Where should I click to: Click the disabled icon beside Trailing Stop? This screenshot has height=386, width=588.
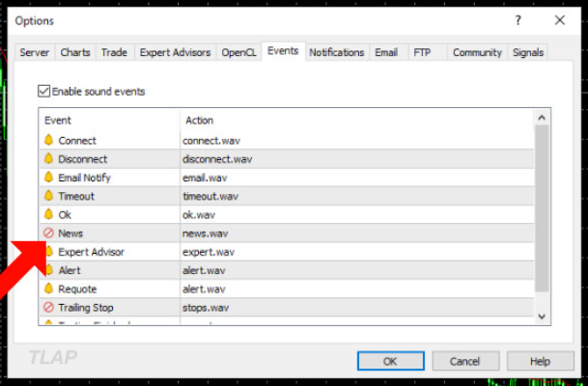[48, 307]
